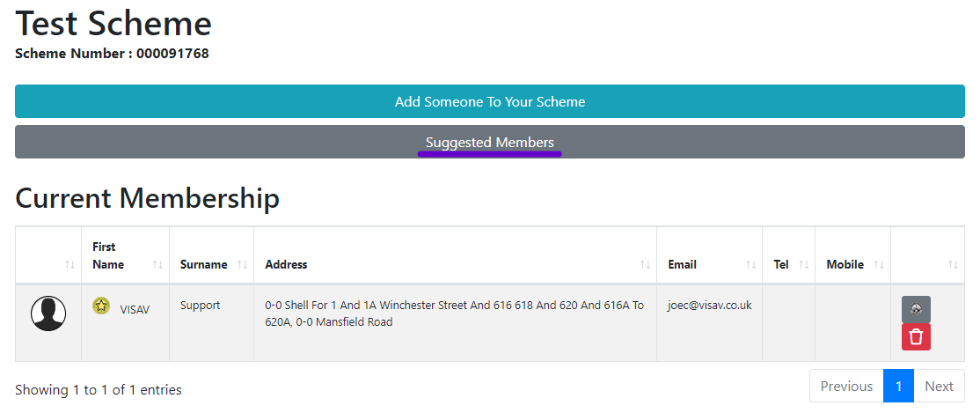980x413 pixels.
Task: Select page 1 in pagination
Action: (899, 386)
